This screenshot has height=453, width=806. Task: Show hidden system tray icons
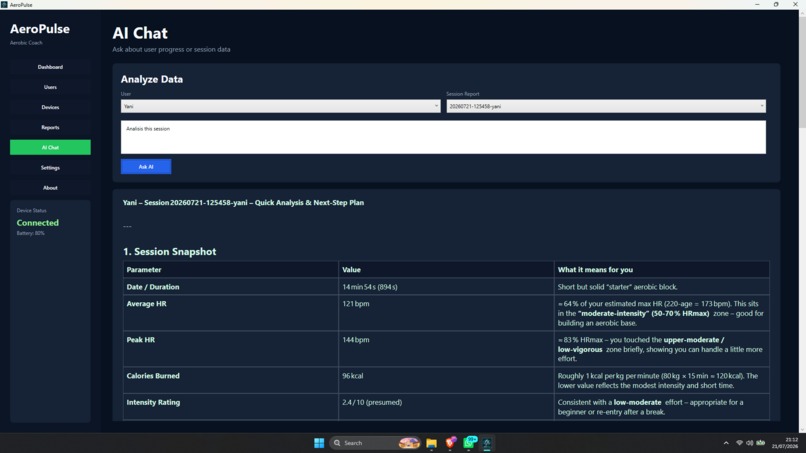(726, 443)
